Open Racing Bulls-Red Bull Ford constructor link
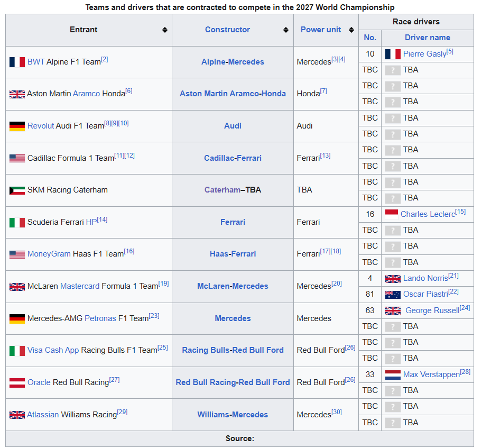 click(x=233, y=350)
